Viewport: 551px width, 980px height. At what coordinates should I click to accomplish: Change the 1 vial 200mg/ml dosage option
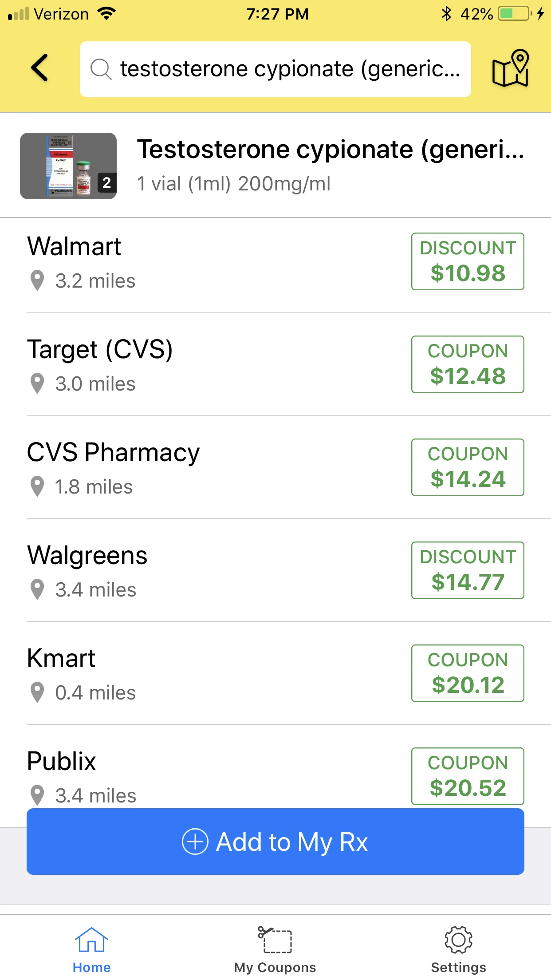(x=234, y=184)
